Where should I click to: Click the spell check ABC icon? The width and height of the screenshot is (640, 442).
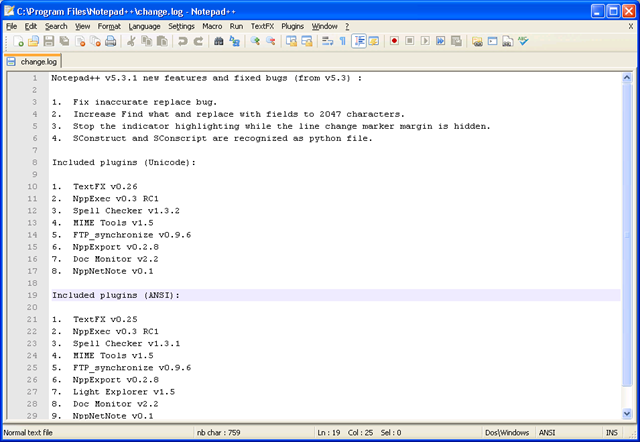coord(523,42)
